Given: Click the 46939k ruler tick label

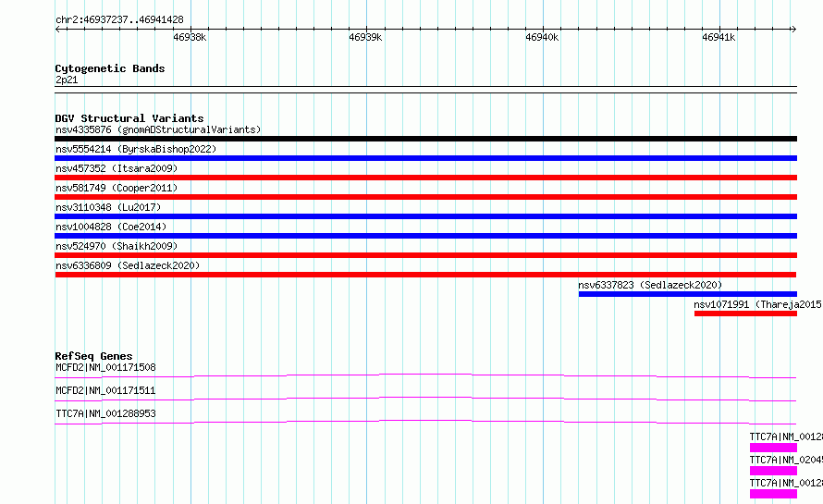Looking at the screenshot, I should click(365, 37).
